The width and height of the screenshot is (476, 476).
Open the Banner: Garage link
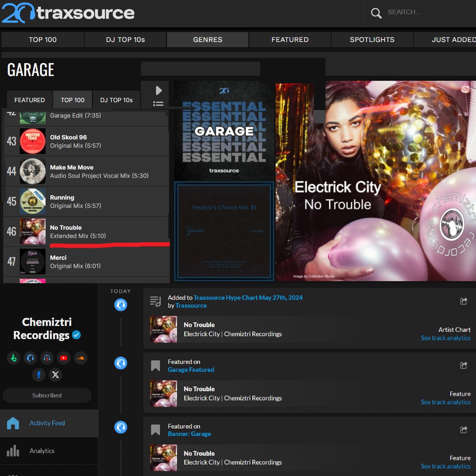pyautogui.click(x=189, y=434)
